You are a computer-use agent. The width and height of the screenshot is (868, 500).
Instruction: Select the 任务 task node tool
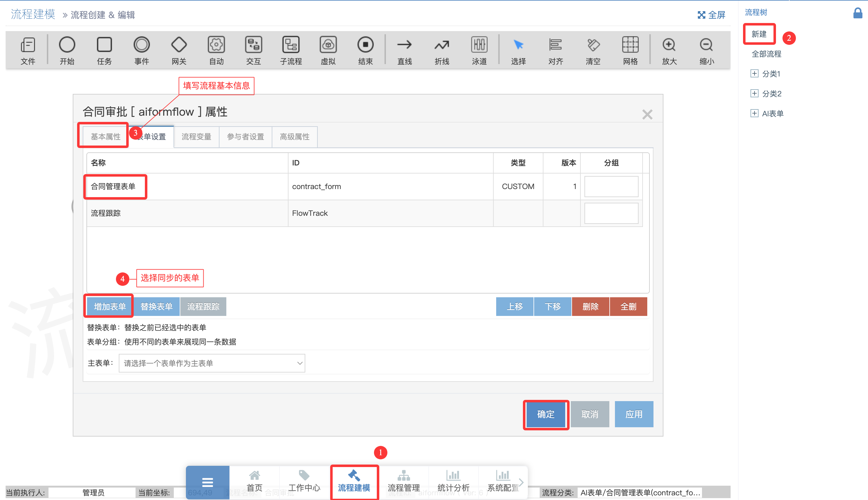[104, 51]
